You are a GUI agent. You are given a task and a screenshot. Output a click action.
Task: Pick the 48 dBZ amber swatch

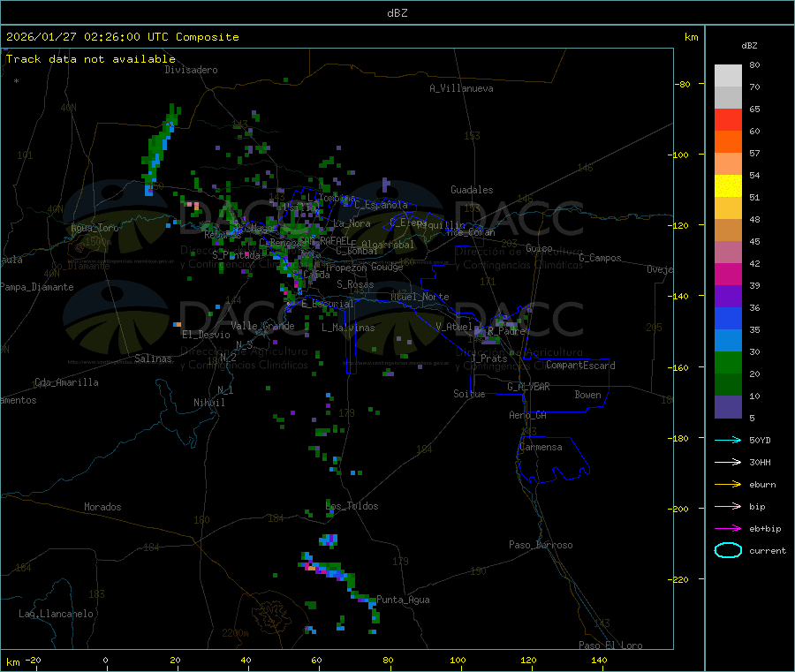coord(728,208)
